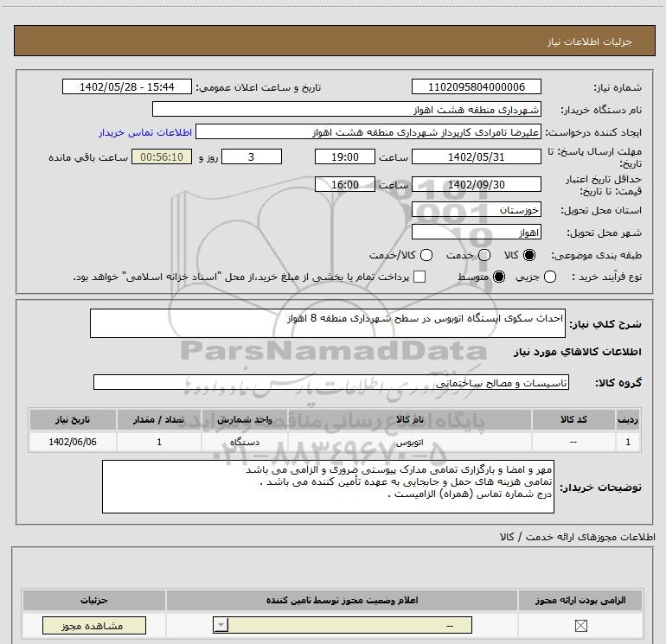Click the response deadline time 19:00

[x=345, y=156]
